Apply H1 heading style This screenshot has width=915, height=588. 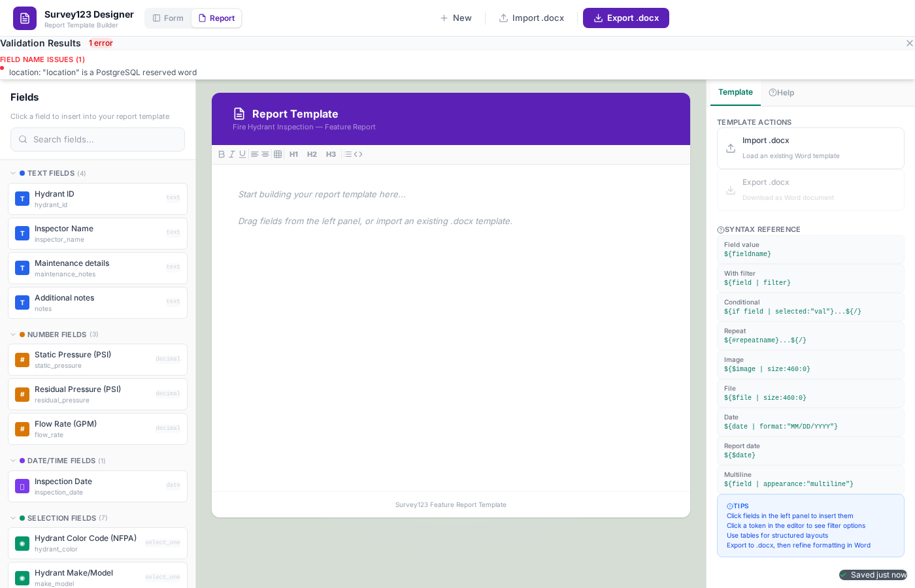point(293,154)
